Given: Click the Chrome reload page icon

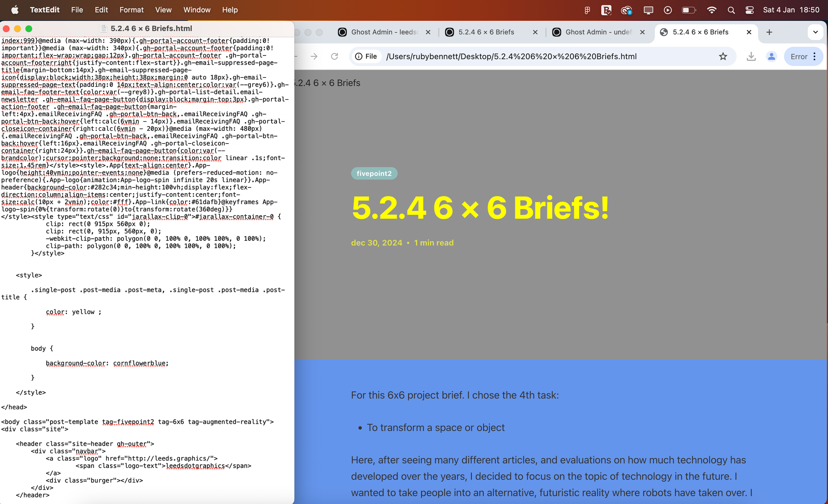Looking at the screenshot, I should click(x=335, y=56).
